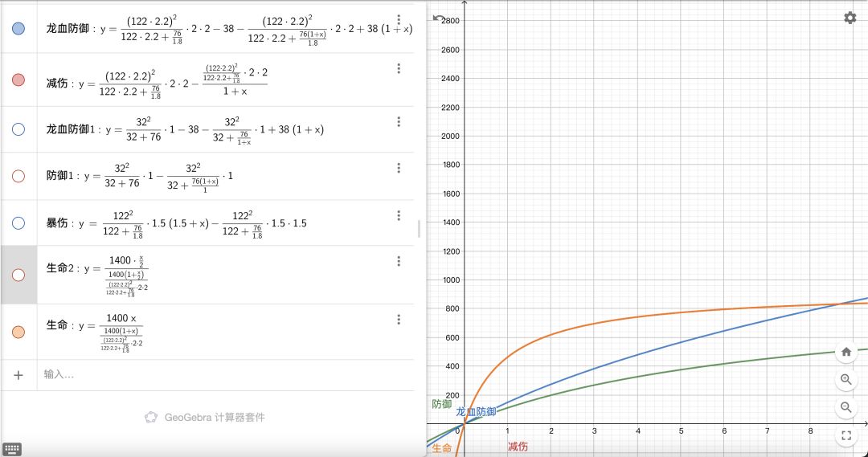Screen dimensions: 868x457
Task: Toggle visibility of 减伤 function
Action: coord(18,80)
